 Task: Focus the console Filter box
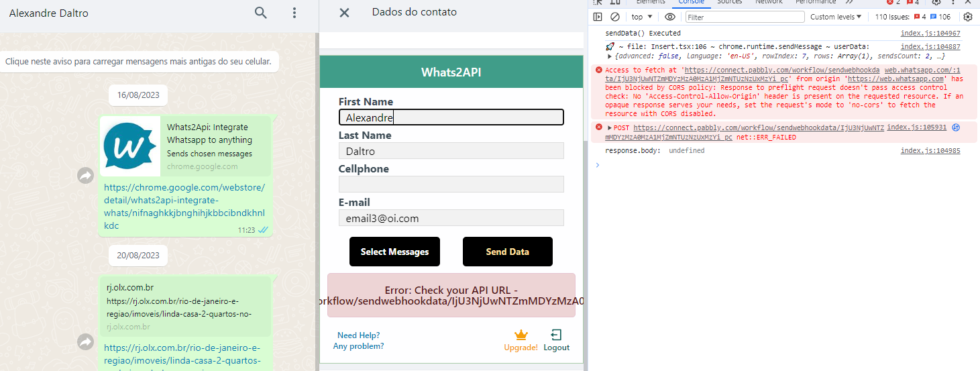[745, 17]
